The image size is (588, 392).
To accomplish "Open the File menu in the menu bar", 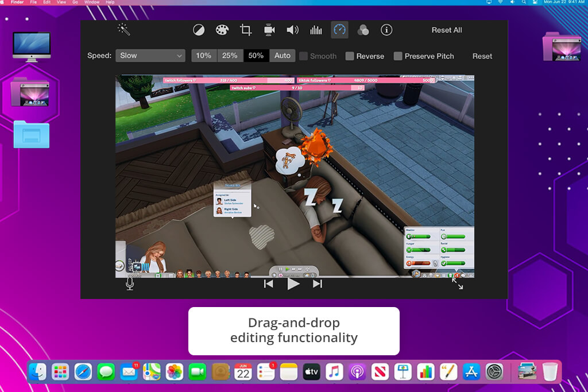I will (x=33, y=2).
